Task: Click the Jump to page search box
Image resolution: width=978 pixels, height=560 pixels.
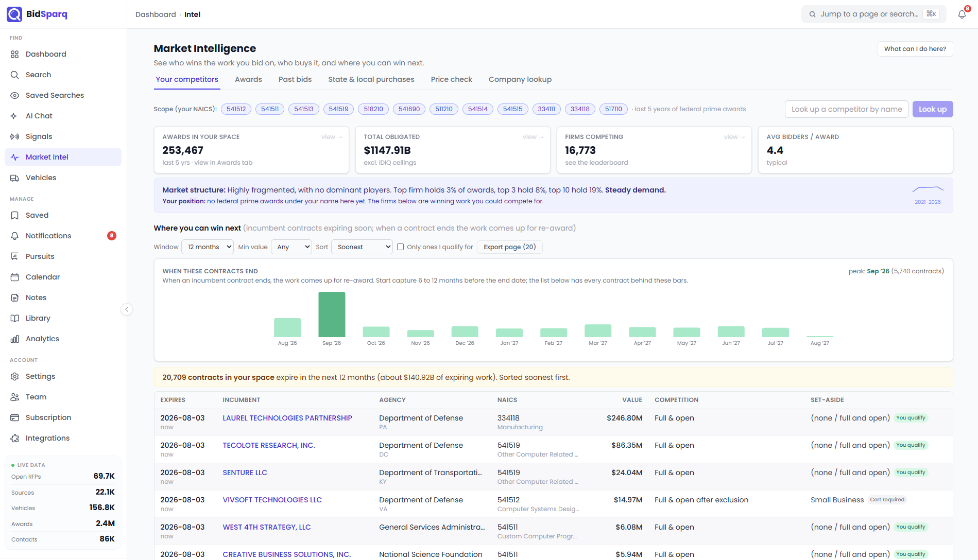Action: pyautogui.click(x=874, y=14)
